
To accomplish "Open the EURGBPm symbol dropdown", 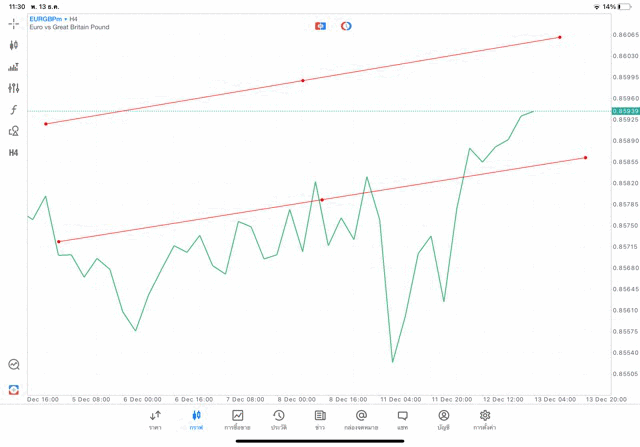I will [x=48, y=19].
